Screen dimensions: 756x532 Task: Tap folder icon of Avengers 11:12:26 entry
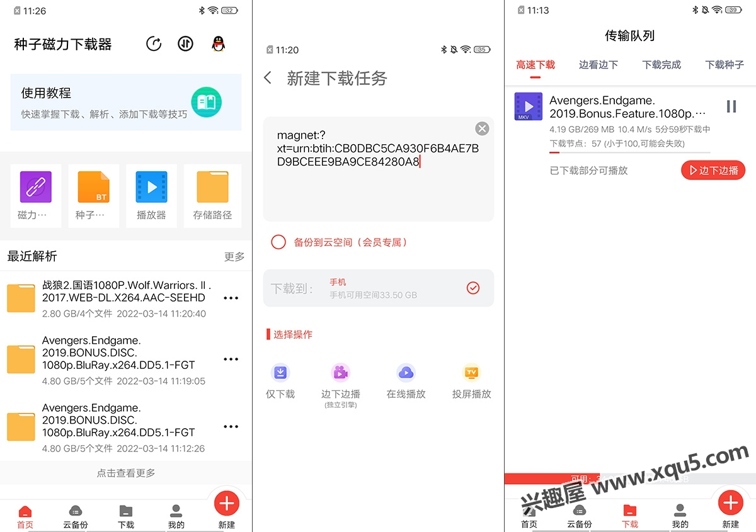pyautogui.click(x=21, y=426)
